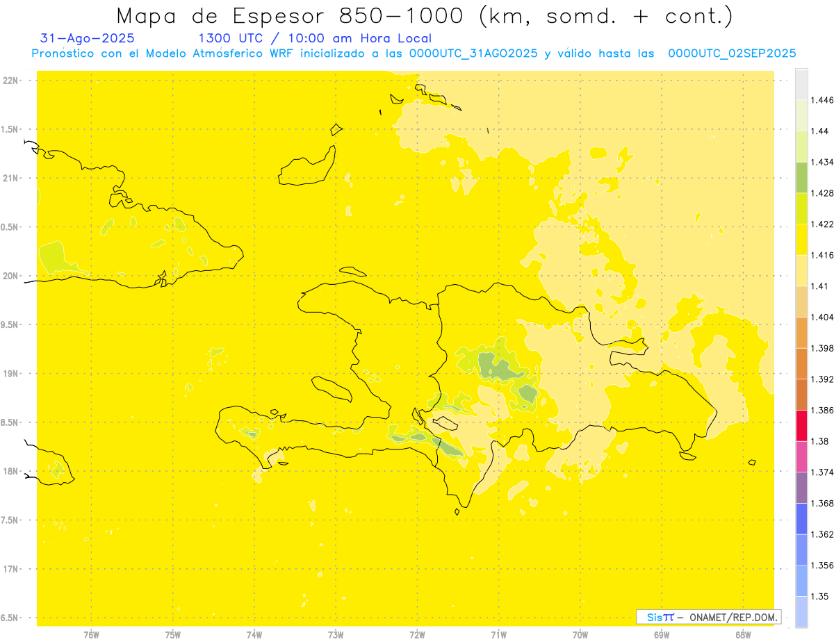Viewport: 834px width, 644px height.
Task: Click the colorbar value '1.41'
Action: (x=820, y=286)
